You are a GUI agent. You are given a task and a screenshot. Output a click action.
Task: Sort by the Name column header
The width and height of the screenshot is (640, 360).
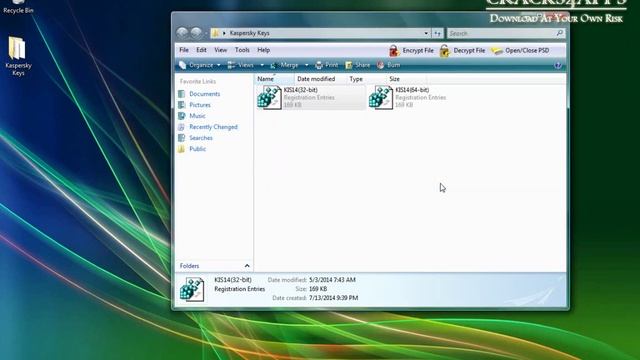274,79
